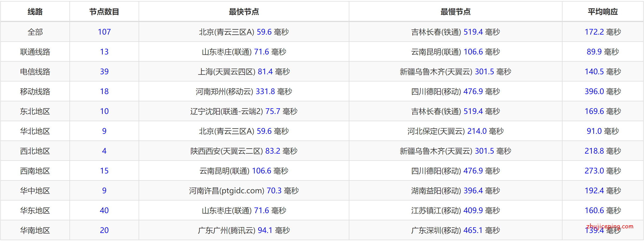Click node count 40 for 华东地区
This screenshot has width=644, height=241.
pos(104,210)
